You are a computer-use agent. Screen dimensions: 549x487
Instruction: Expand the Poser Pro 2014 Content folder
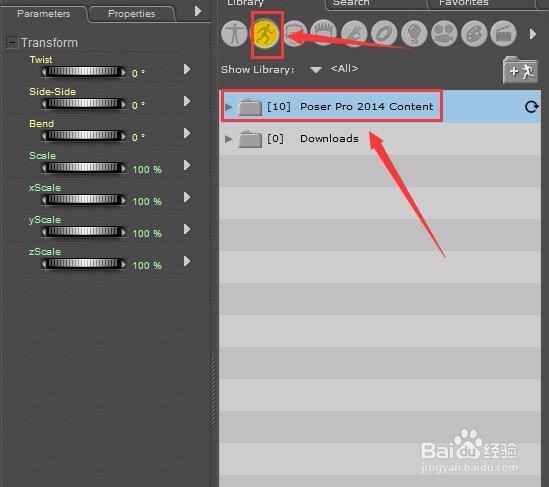228,107
